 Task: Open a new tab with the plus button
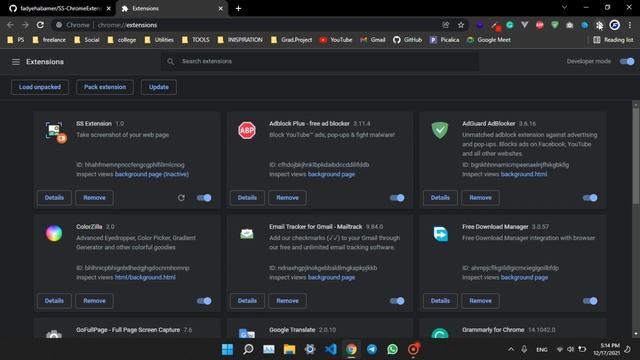[238, 8]
